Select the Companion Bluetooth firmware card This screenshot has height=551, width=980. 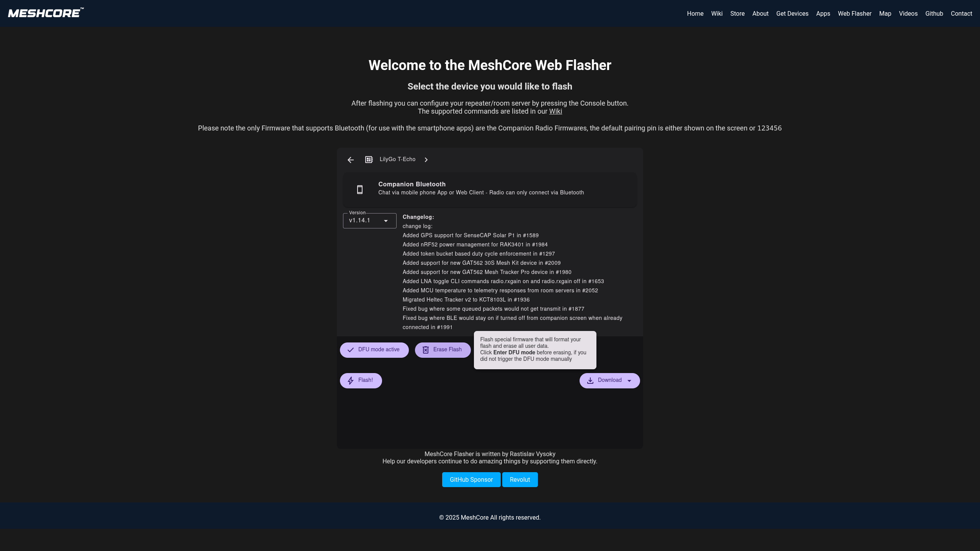point(490,189)
